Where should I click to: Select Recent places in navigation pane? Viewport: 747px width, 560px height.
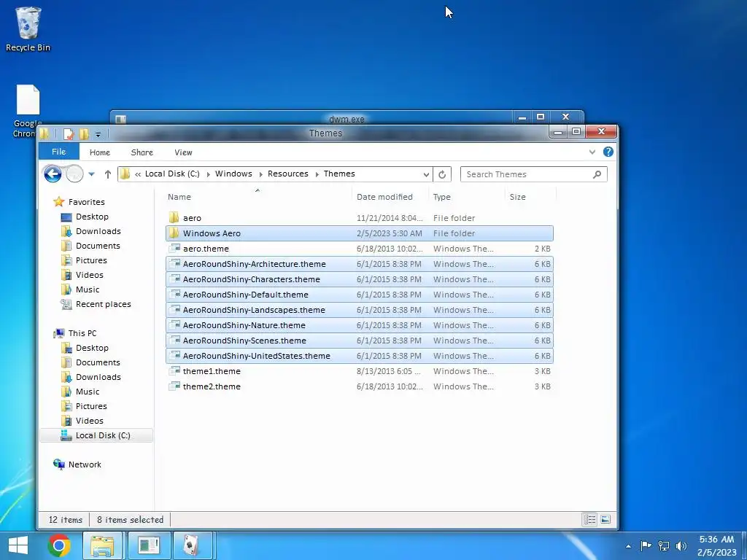(103, 304)
